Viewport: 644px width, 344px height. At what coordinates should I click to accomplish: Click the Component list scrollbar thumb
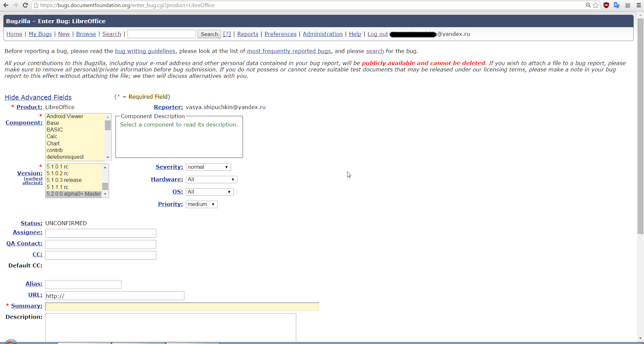pyautogui.click(x=108, y=125)
